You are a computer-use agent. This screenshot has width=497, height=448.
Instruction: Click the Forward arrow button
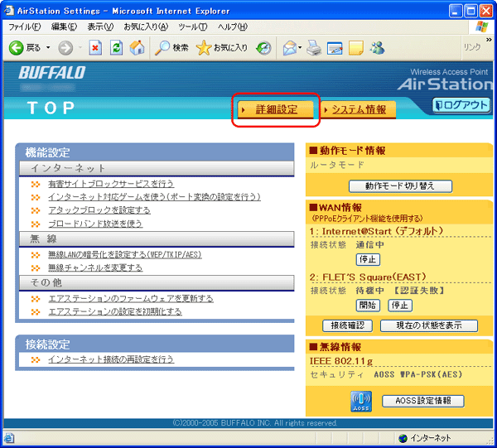[65, 48]
